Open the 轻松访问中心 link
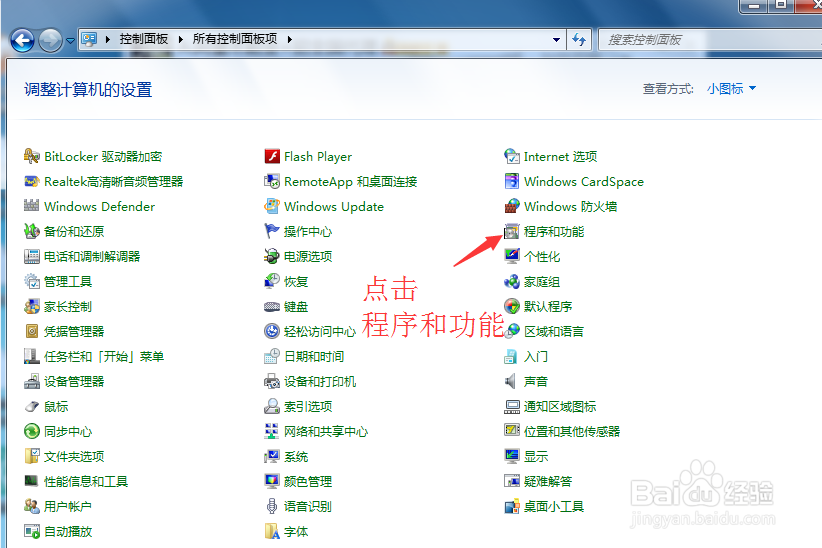 [320, 331]
